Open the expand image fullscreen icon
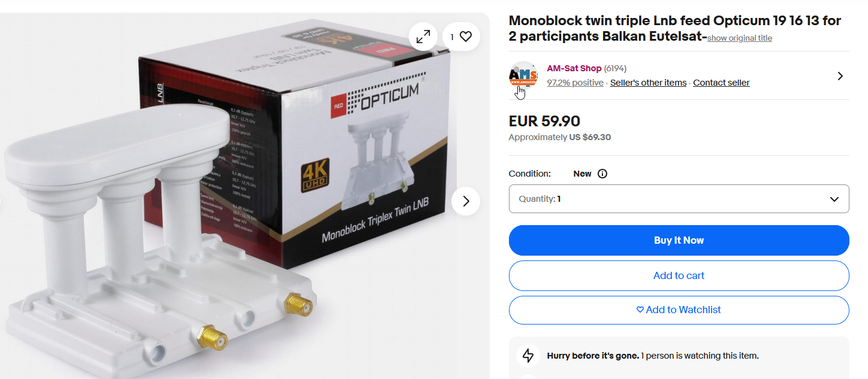Image resolution: width=868 pixels, height=379 pixels. pyautogui.click(x=423, y=37)
